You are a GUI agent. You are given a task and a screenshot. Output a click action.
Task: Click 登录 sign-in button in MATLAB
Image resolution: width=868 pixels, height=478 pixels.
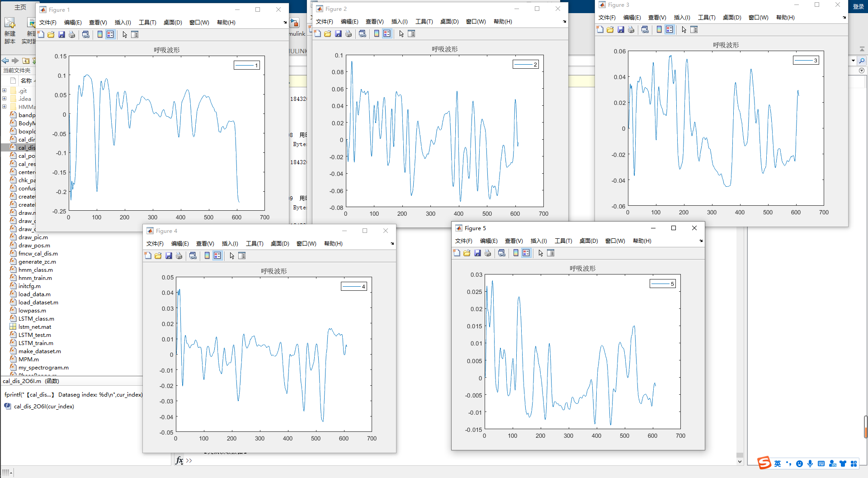(x=859, y=6)
